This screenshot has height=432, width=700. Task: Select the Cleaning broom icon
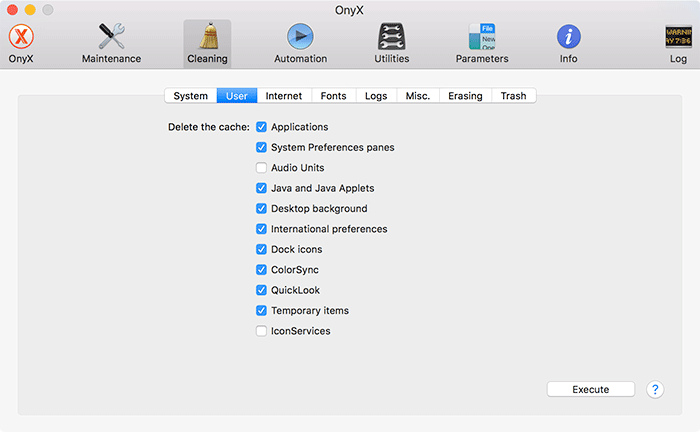click(x=208, y=36)
